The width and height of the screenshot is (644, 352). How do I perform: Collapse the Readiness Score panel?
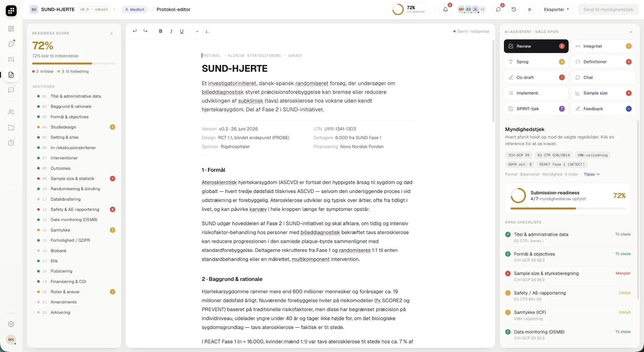pos(111,33)
